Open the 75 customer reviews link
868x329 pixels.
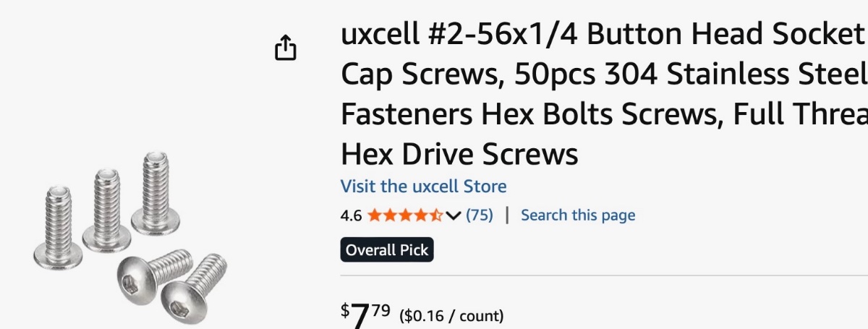[480, 215]
